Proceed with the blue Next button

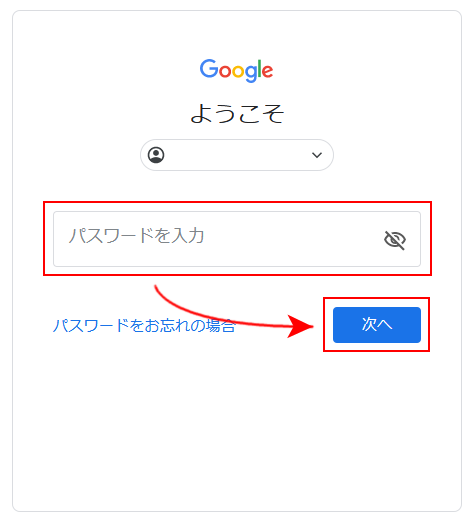(377, 325)
